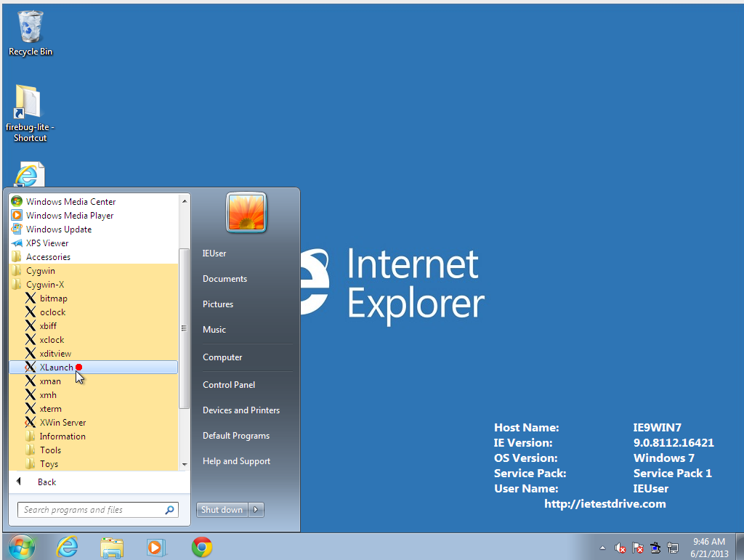
Task: Click the programs list scroll down arrow
Action: click(x=185, y=465)
